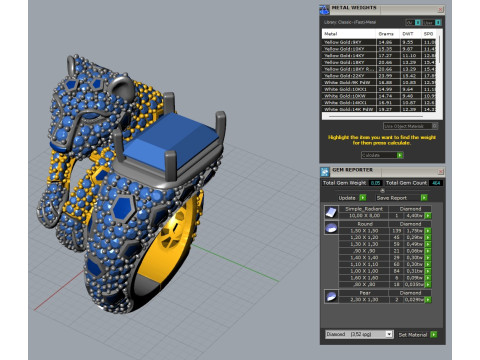Click green arrow for 10,00 X 8,00 radiant
Image resolution: width=480 pixels, height=360 pixels.
point(428,216)
